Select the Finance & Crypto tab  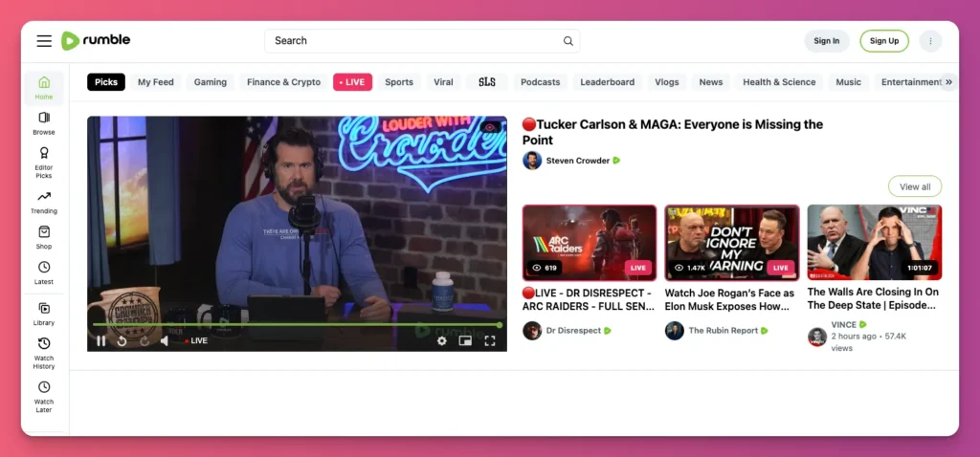click(x=283, y=82)
